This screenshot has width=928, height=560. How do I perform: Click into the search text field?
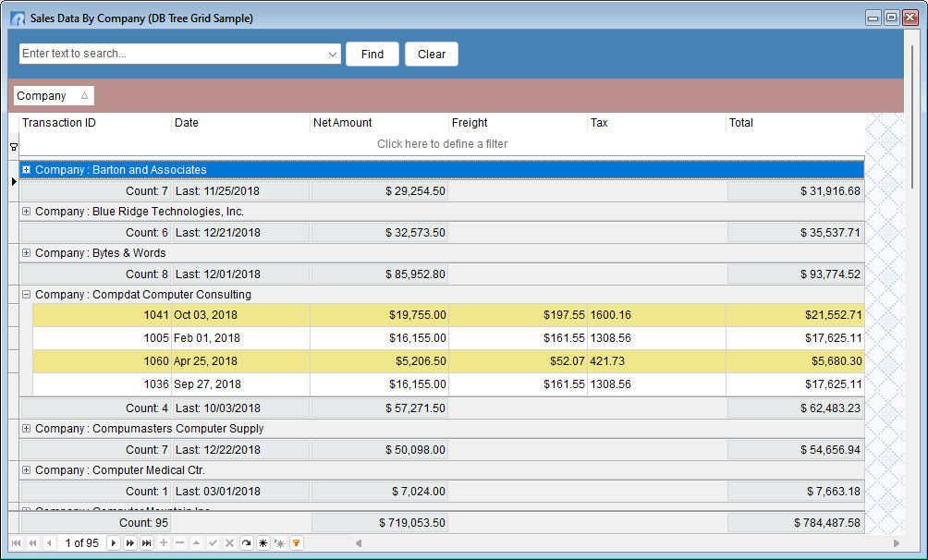pyautogui.click(x=173, y=54)
